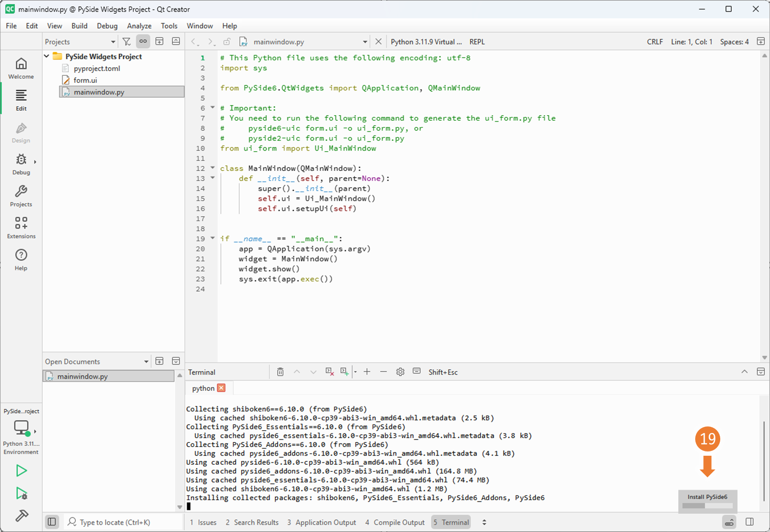Go back in editor navigation history
The image size is (770, 532).
click(195, 42)
